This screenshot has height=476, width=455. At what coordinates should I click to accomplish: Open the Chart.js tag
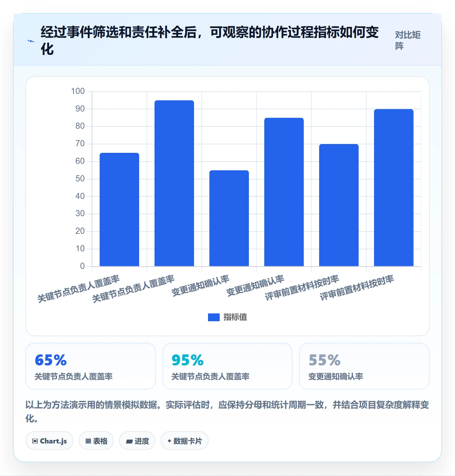49,441
